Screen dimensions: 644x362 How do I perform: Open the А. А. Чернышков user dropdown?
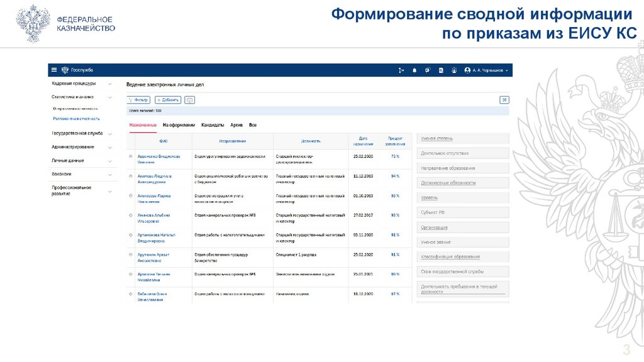487,70
